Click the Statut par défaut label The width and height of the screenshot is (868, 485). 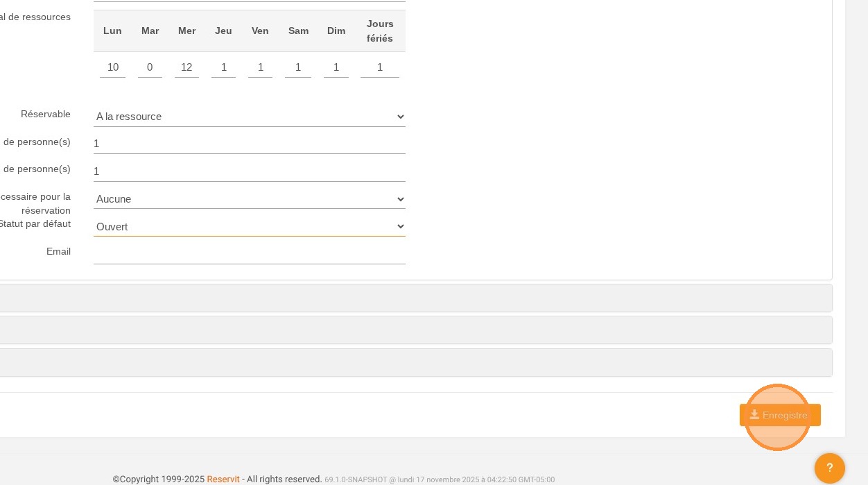[35, 223]
